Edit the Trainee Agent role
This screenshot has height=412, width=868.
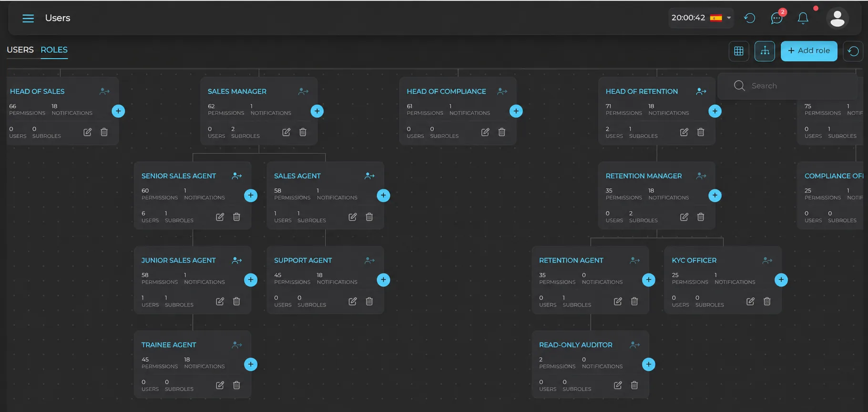pyautogui.click(x=220, y=385)
